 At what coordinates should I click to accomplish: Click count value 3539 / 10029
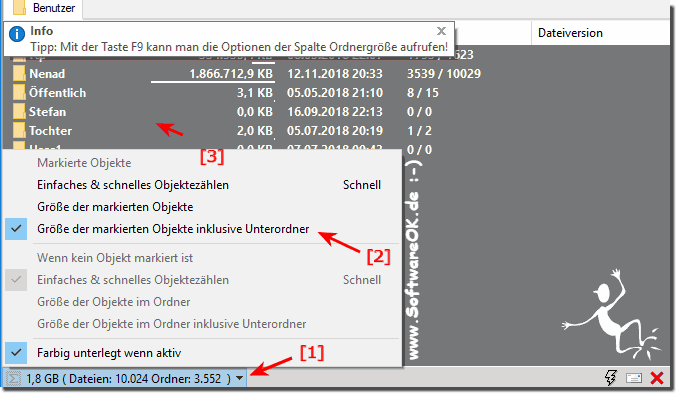[x=444, y=74]
